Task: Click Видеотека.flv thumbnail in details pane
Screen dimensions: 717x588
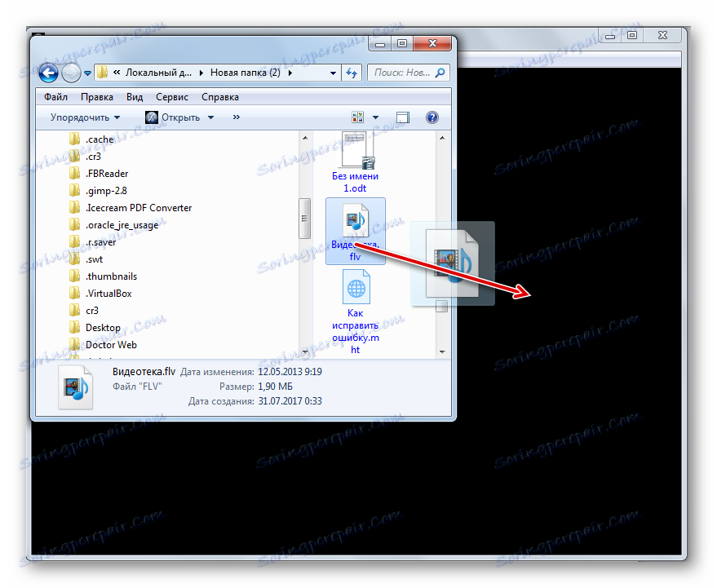Action: 75,387
